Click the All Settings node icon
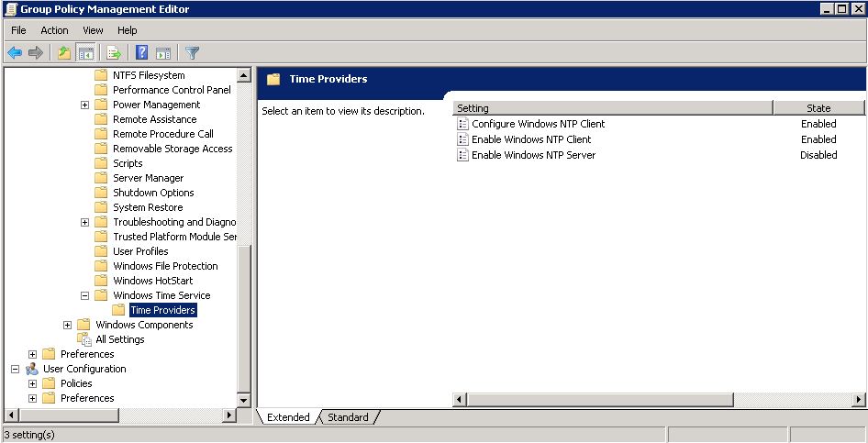The image size is (868, 443). click(x=84, y=339)
